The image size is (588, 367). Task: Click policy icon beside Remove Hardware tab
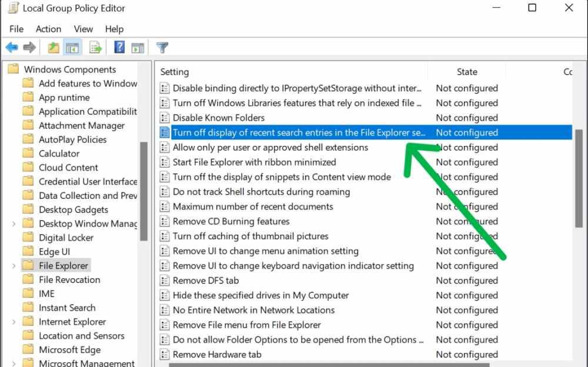(164, 354)
